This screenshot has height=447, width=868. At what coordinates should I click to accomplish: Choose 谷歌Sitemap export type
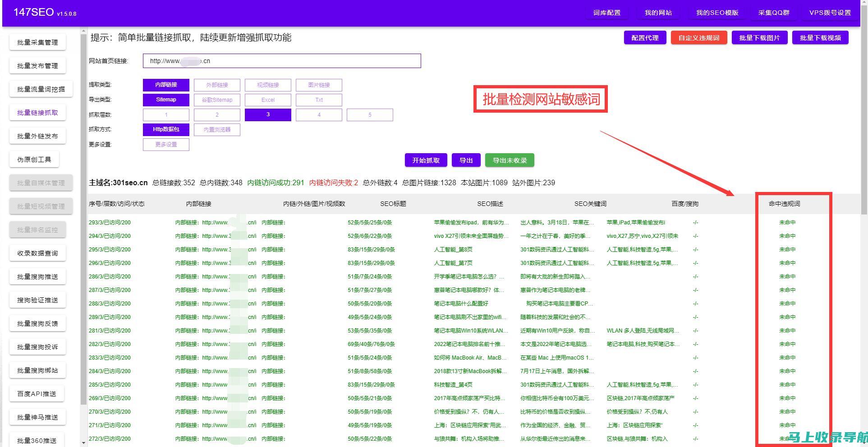217,100
